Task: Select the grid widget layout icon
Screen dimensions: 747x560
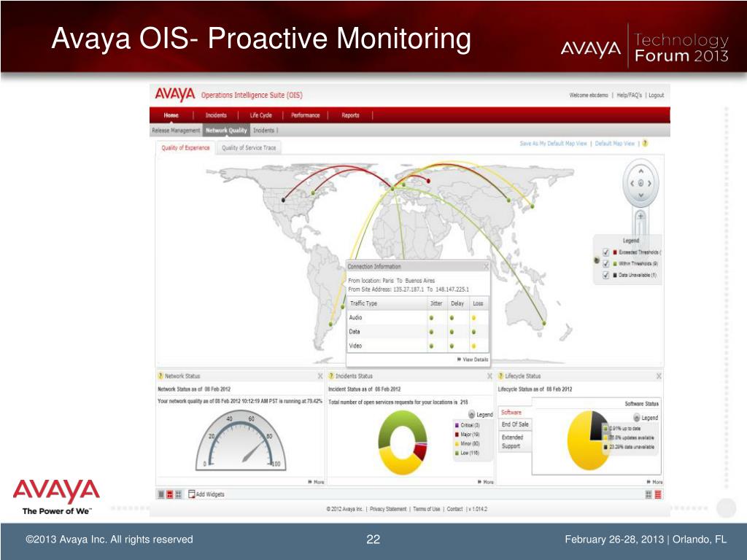Action: pyautogui.click(x=178, y=494)
